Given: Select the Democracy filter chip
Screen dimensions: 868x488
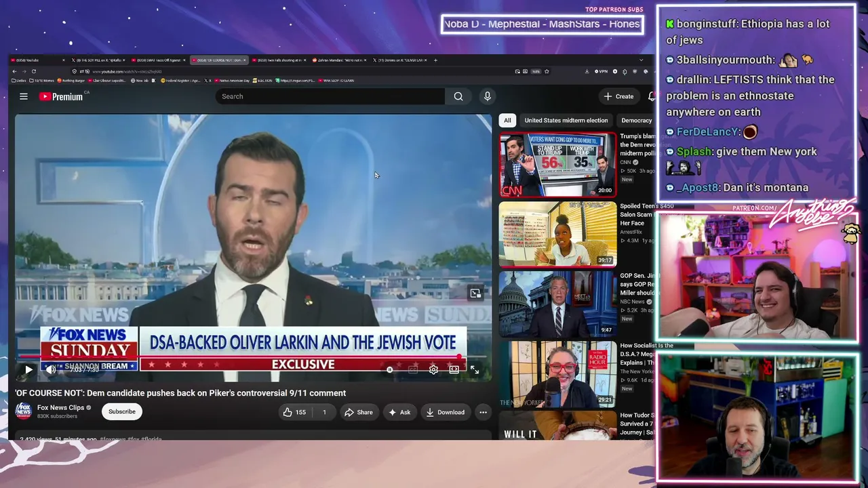Looking at the screenshot, I should [636, 120].
